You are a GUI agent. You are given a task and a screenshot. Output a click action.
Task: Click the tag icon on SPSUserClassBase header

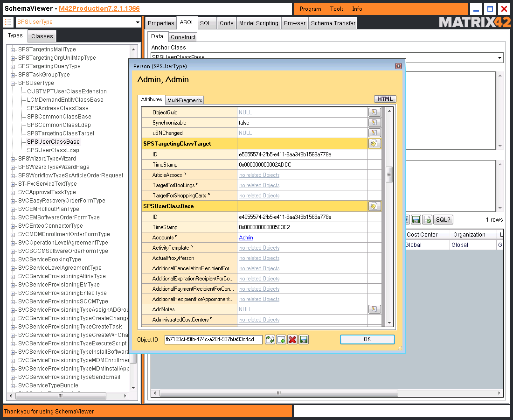coord(374,206)
